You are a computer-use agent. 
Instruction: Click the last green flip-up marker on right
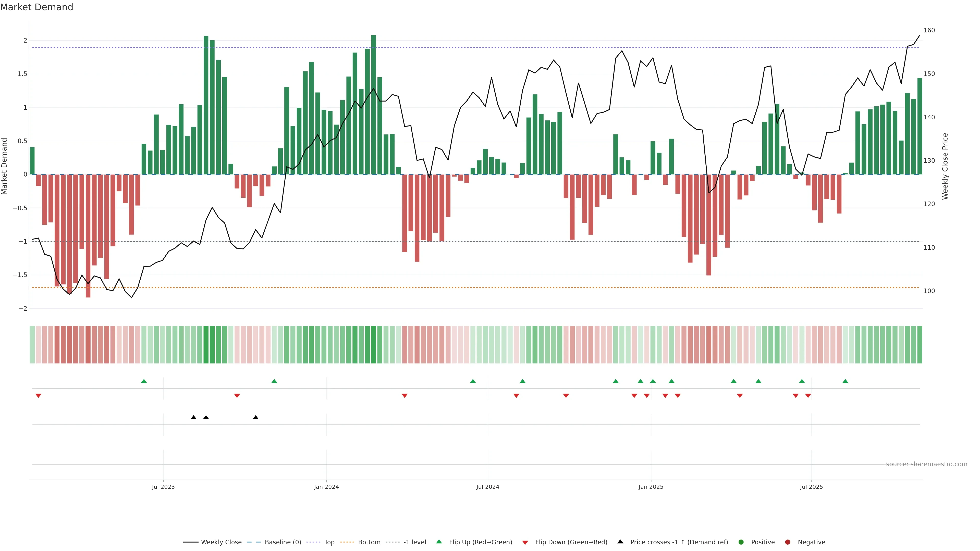click(845, 381)
